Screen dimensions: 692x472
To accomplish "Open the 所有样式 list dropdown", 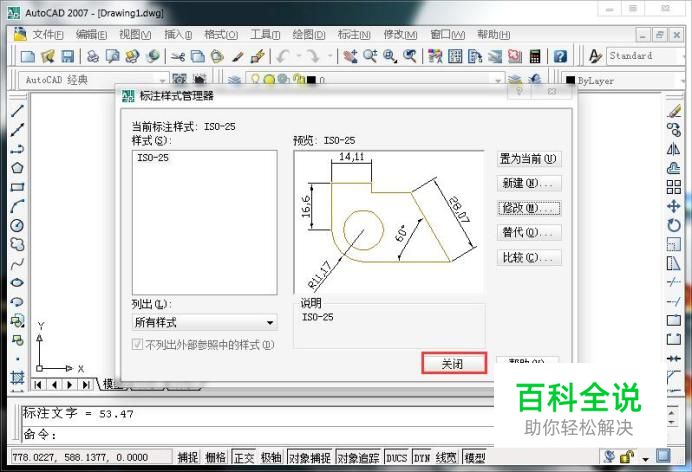I will [x=270, y=322].
